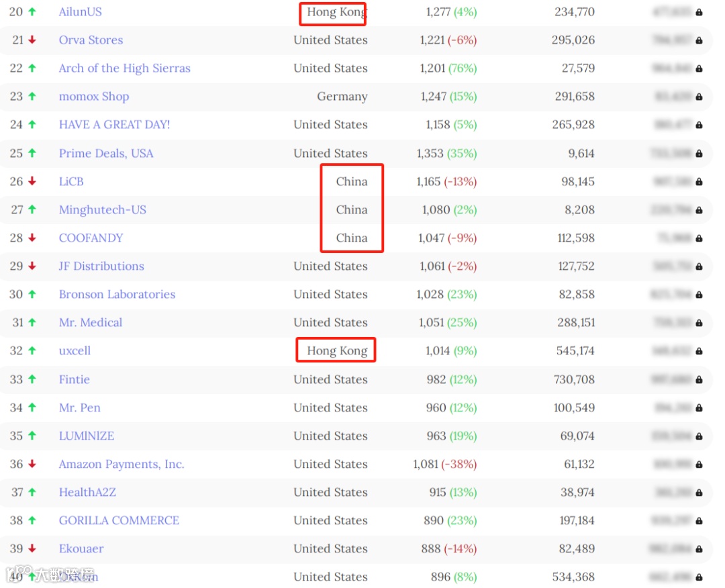The height and width of the screenshot is (588, 725).
Task: Select the Germany cell for momox Shop
Action: coord(342,97)
